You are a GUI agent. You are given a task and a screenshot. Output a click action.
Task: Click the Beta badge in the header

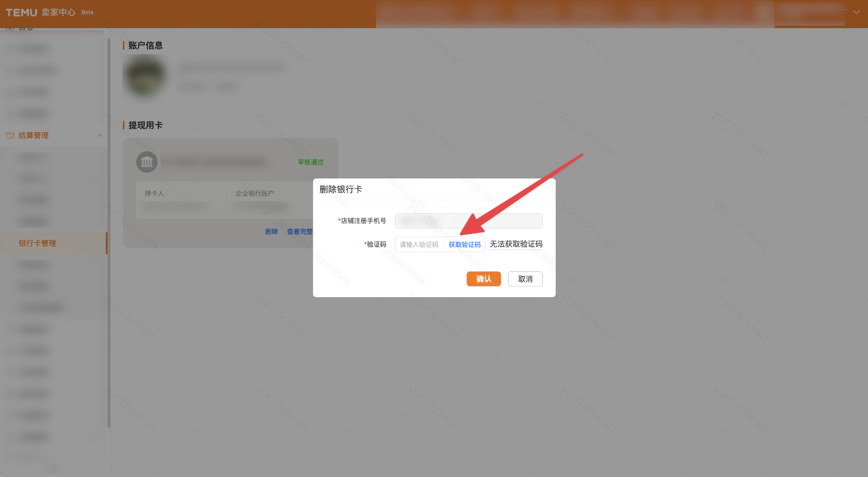(87, 12)
